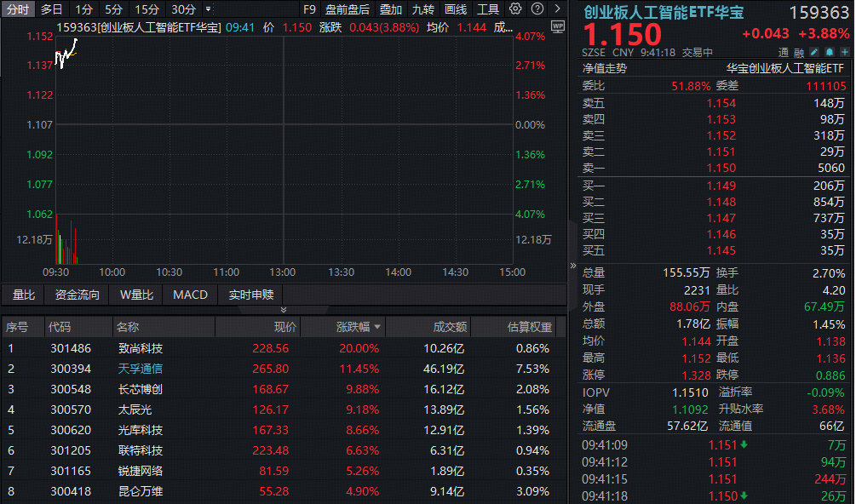Expand more tools with the right chevron
The width and height of the screenshot is (856, 504).
[x=558, y=9]
